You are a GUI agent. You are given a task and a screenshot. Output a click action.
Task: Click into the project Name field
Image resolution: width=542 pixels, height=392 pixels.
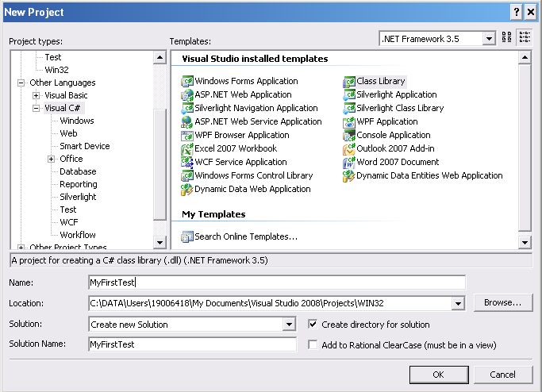(x=277, y=282)
